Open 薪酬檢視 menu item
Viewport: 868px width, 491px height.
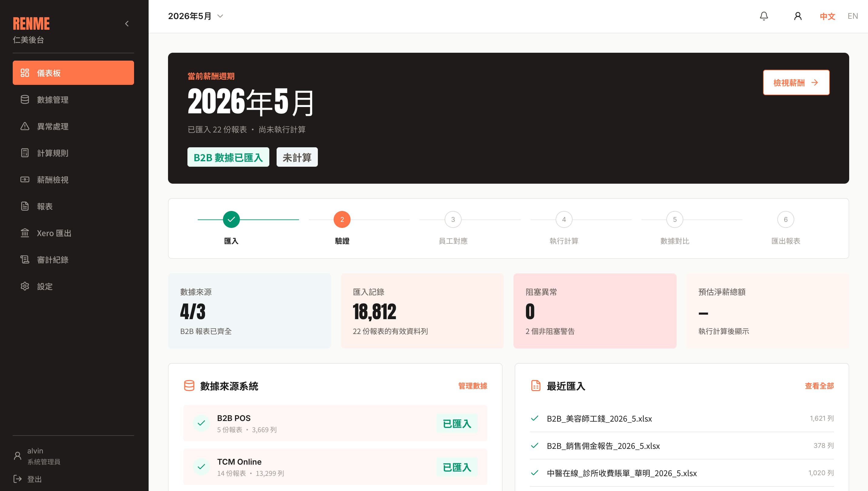[x=73, y=179]
